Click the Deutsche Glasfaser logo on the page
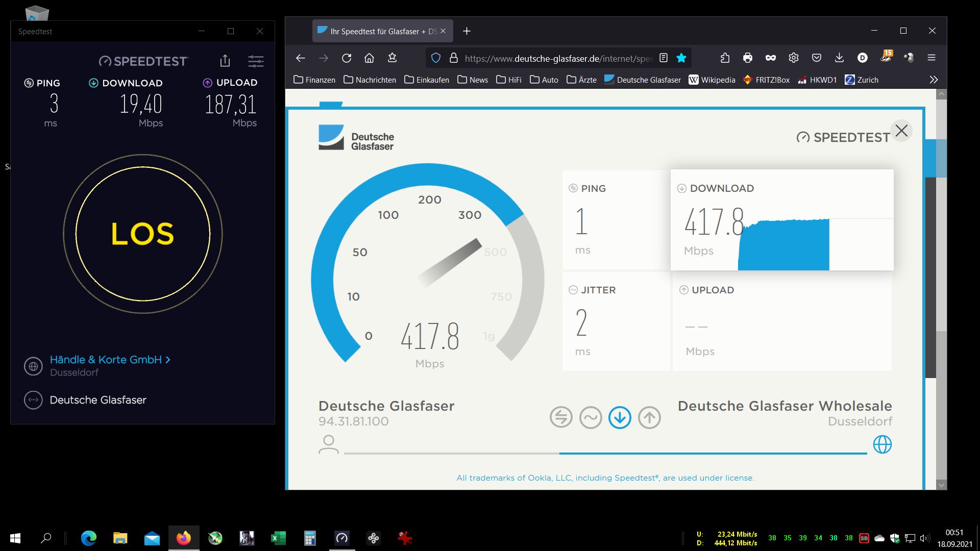The image size is (980, 551). click(x=356, y=138)
